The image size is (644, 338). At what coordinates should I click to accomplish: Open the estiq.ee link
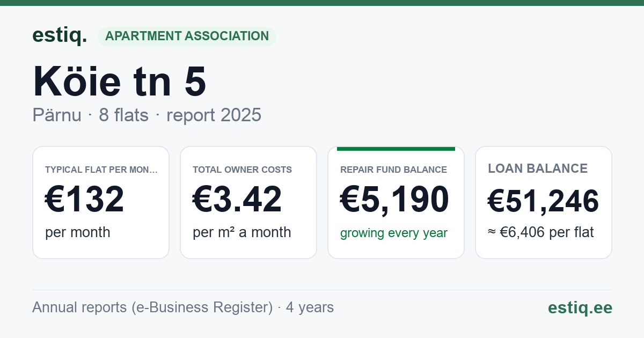[580, 307]
